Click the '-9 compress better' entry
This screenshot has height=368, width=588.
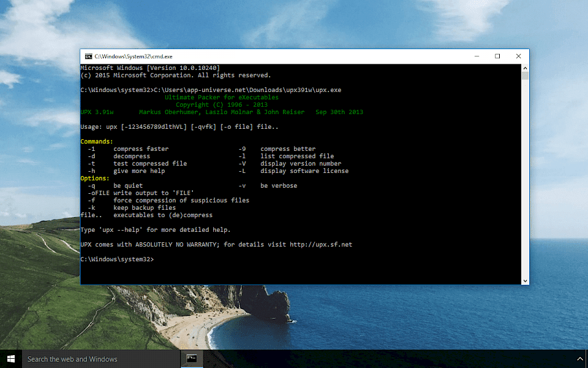277,148
